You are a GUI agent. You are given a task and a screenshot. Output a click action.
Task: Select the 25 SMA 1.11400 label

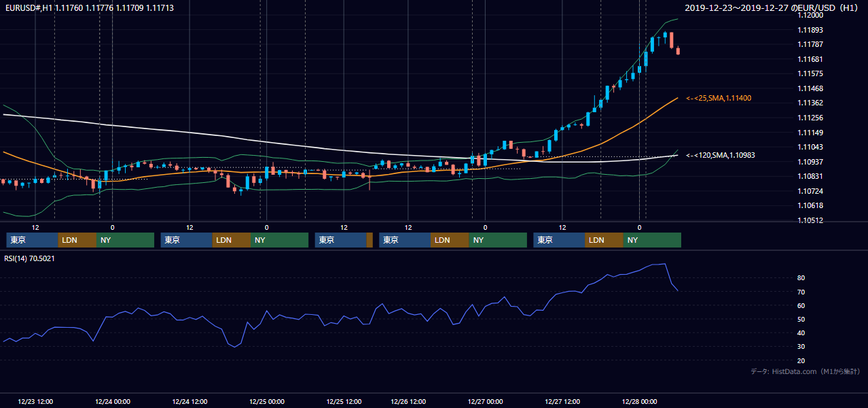click(719, 99)
